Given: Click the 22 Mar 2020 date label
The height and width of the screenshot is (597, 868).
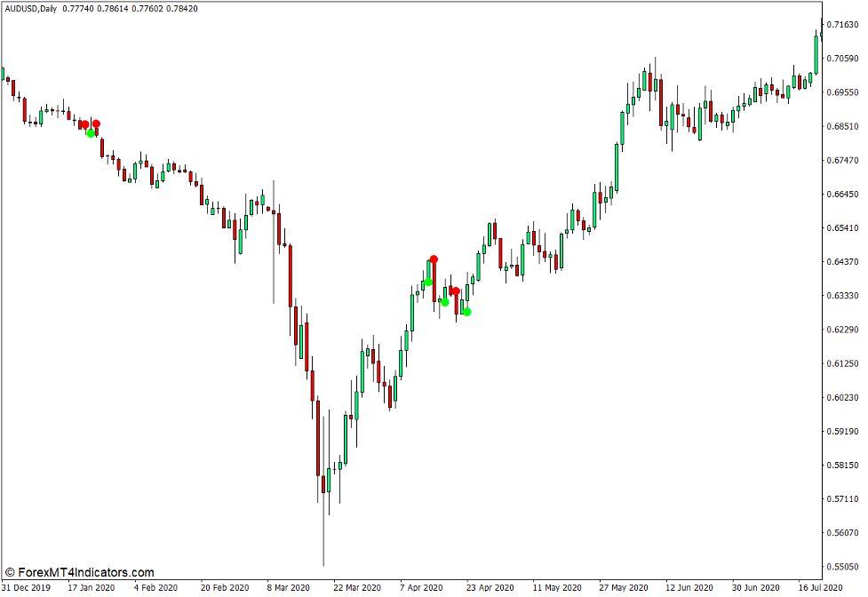Looking at the screenshot, I should click(x=358, y=588).
